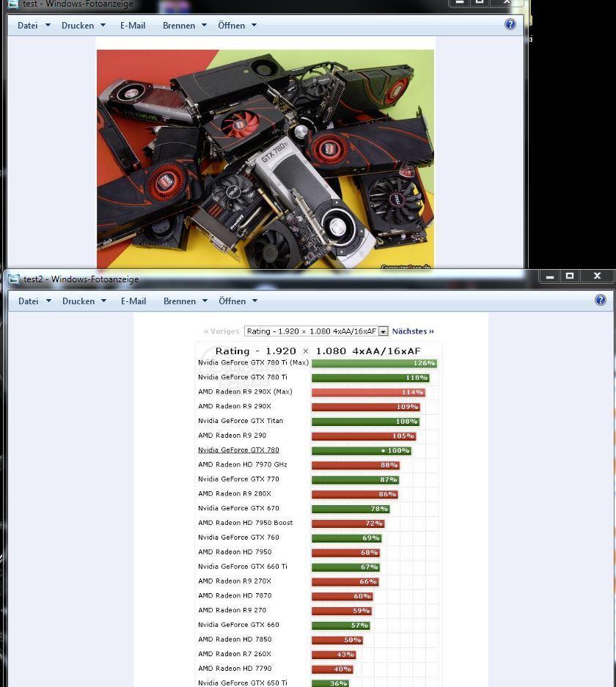Screen dimensions: 616x687
Task: Click the 126% GTX 780 Ti (Max) bar
Action: point(374,363)
